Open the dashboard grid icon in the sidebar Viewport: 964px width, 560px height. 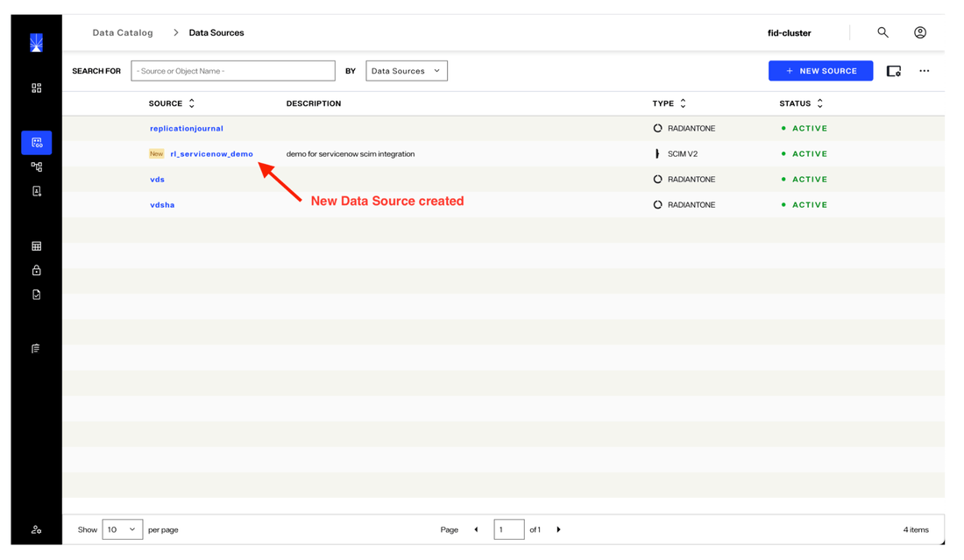coord(36,88)
